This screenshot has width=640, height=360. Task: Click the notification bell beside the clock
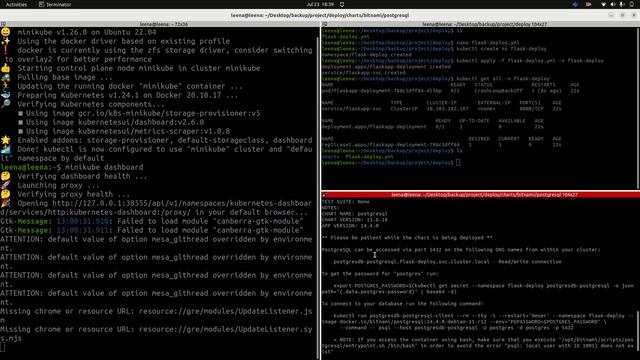(342, 4)
